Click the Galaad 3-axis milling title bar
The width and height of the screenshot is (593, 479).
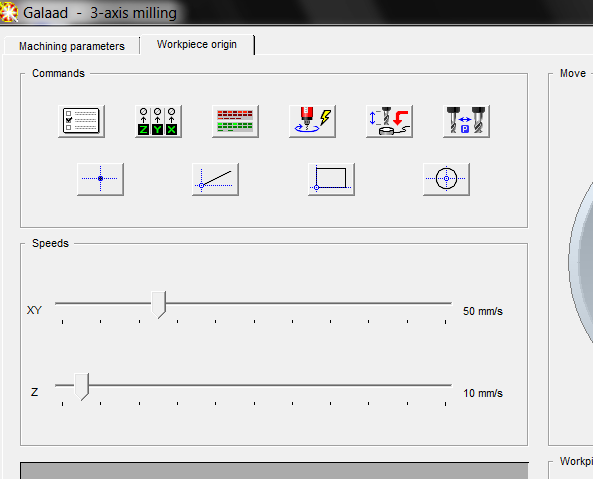(x=296, y=12)
